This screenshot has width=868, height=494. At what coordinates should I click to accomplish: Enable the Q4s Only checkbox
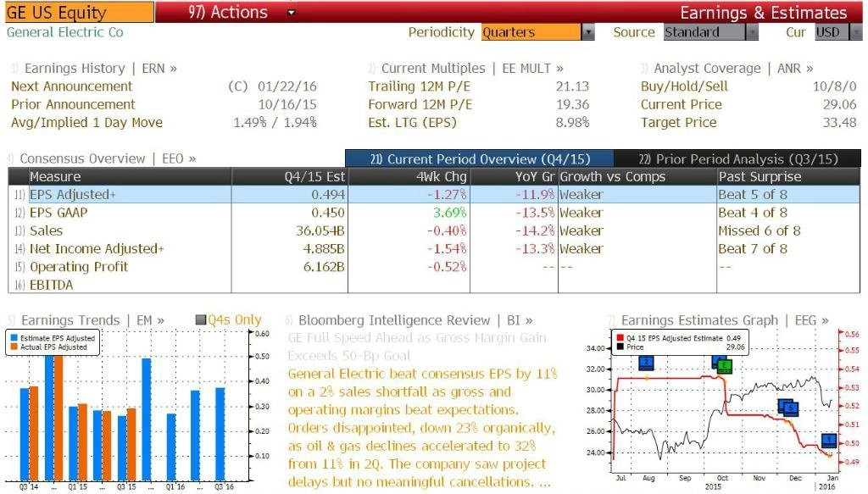[201, 319]
